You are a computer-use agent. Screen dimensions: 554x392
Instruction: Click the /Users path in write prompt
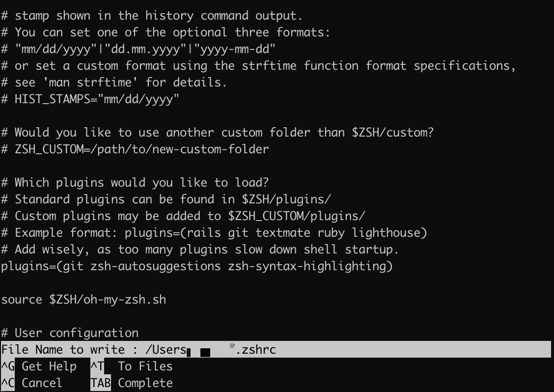click(x=166, y=350)
